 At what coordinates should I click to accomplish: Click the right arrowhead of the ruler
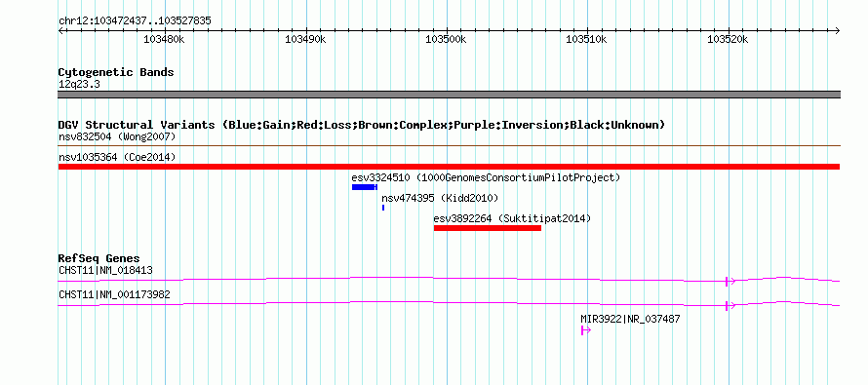838,30
